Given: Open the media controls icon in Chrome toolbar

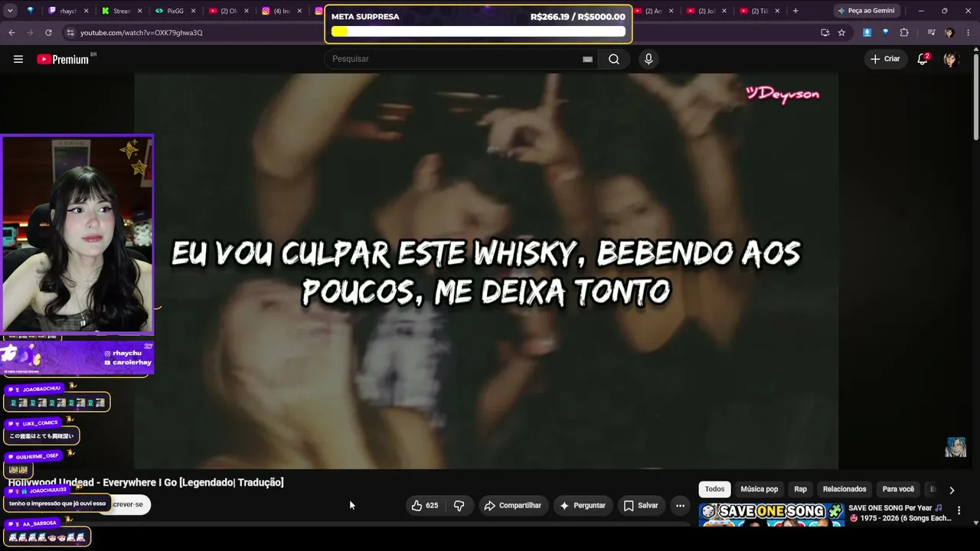Looking at the screenshot, I should click(x=931, y=33).
